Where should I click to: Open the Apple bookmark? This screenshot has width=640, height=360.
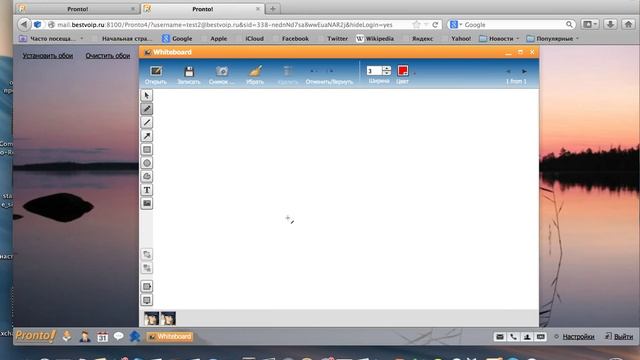pyautogui.click(x=218, y=38)
